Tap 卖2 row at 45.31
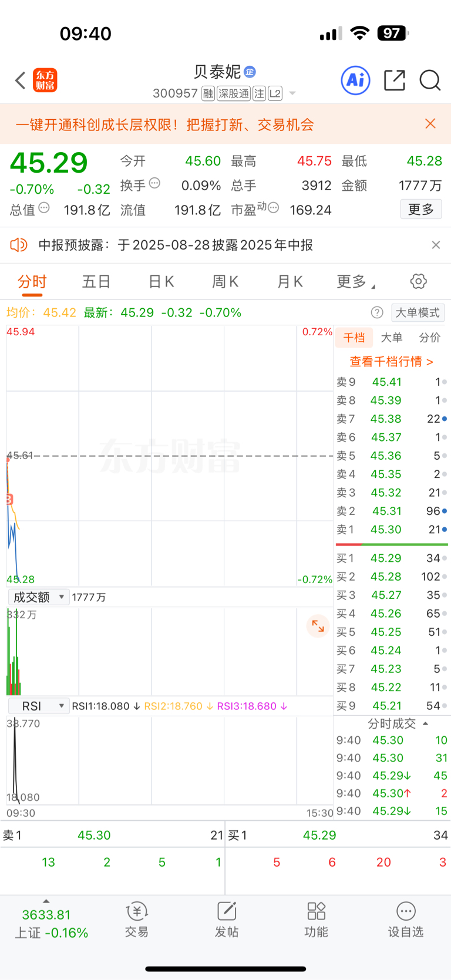This screenshot has width=451, height=980. pos(391,511)
